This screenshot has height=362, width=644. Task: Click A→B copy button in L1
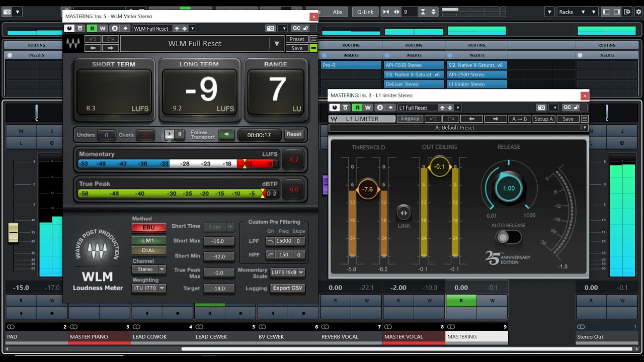pos(520,119)
